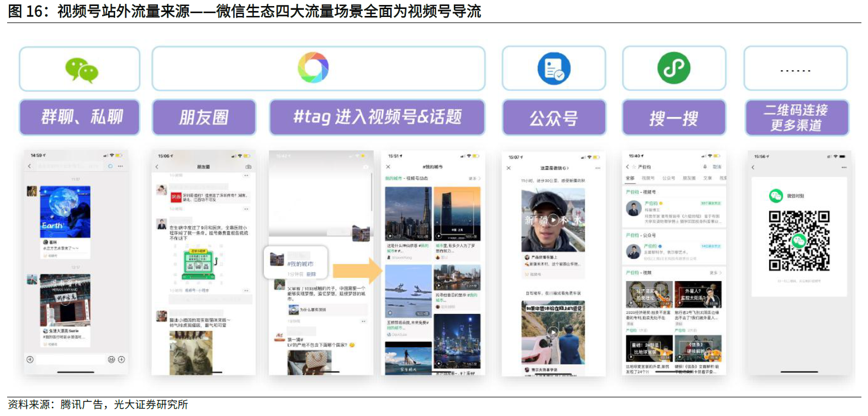Tap the plus icon in chat input bar
The width and height of the screenshot is (868, 416).
pos(121,359)
